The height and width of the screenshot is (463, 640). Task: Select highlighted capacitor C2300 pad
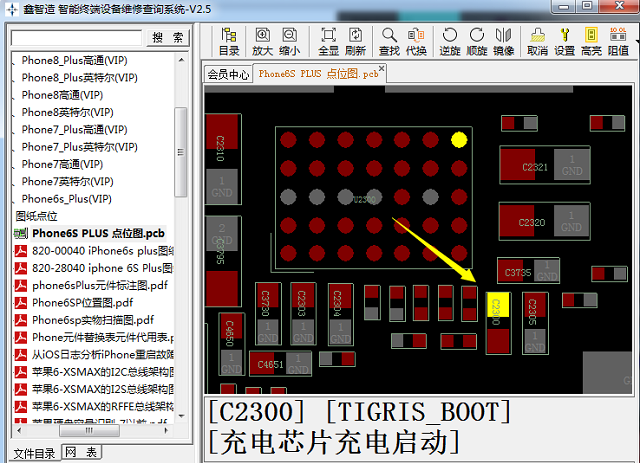pos(498,305)
